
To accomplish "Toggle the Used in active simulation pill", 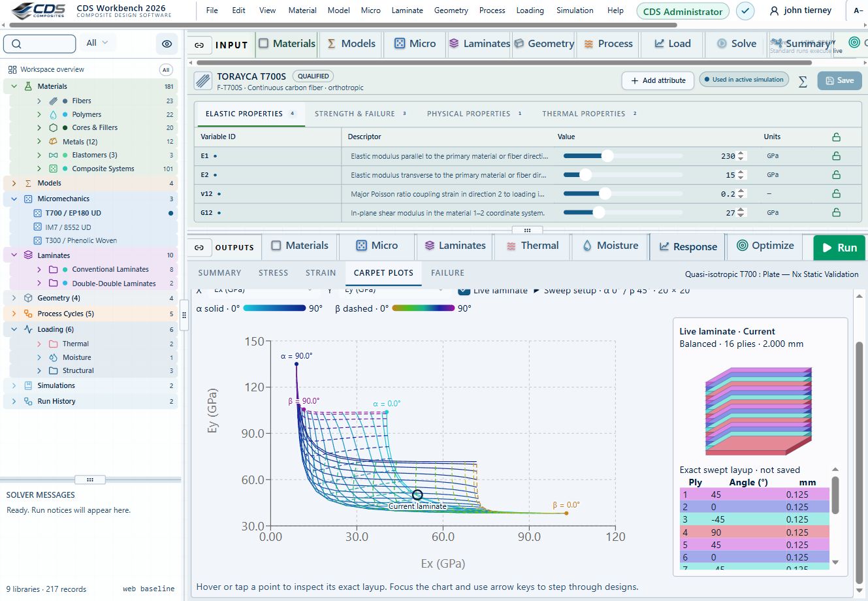I will [x=744, y=80].
